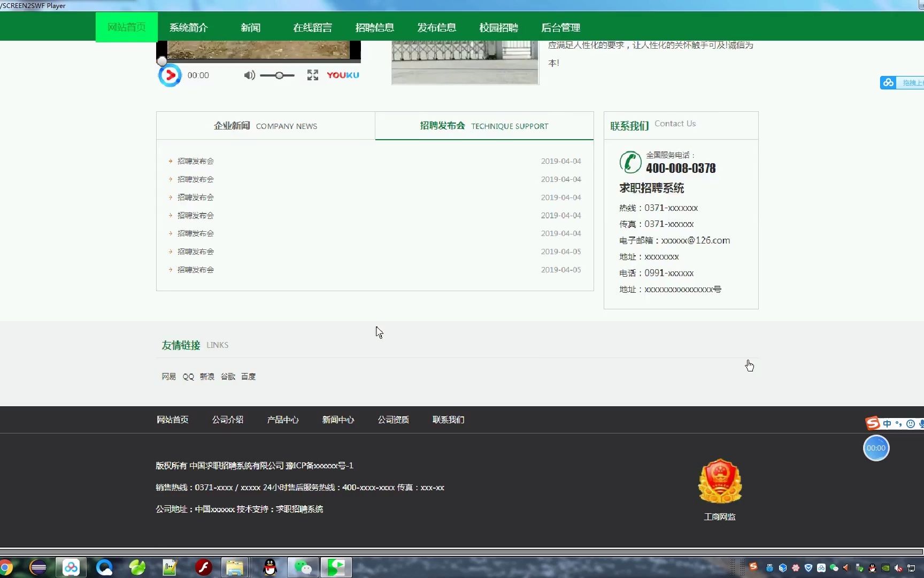Click the QQ penguin icon in the system tray
924x578 pixels.
pyautogui.click(x=872, y=567)
